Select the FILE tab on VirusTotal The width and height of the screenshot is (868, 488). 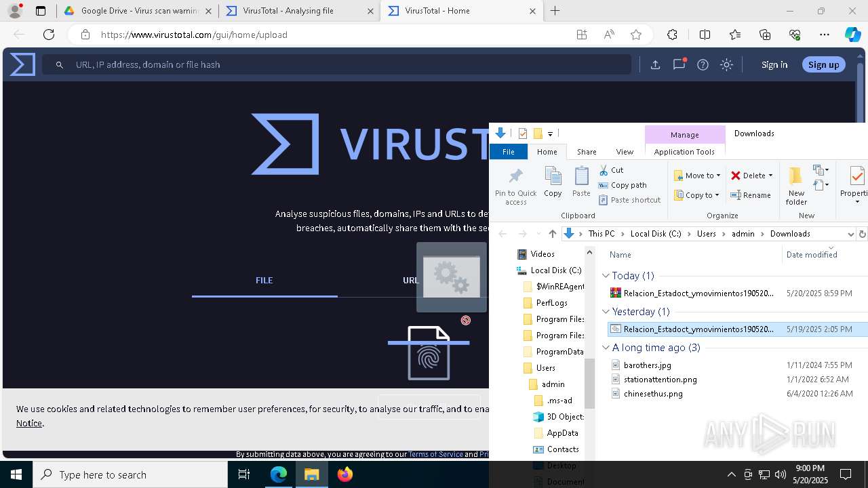[x=264, y=281]
